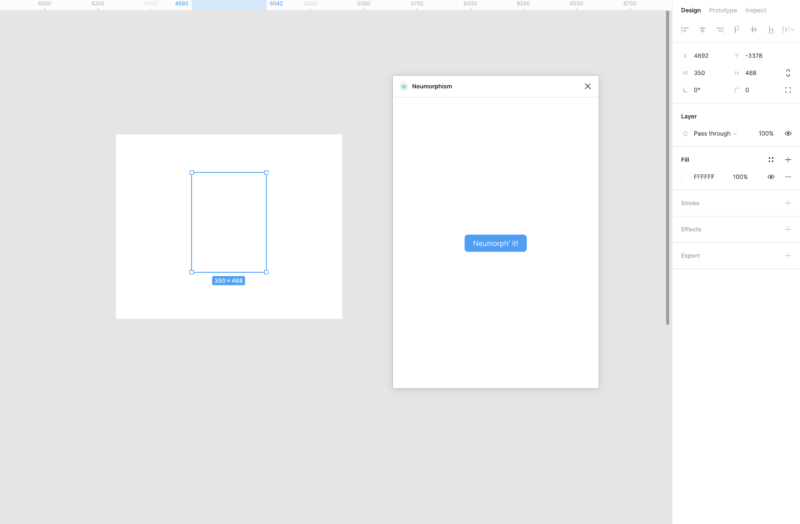
Task: Click the align bottom icon
Action: (771, 30)
